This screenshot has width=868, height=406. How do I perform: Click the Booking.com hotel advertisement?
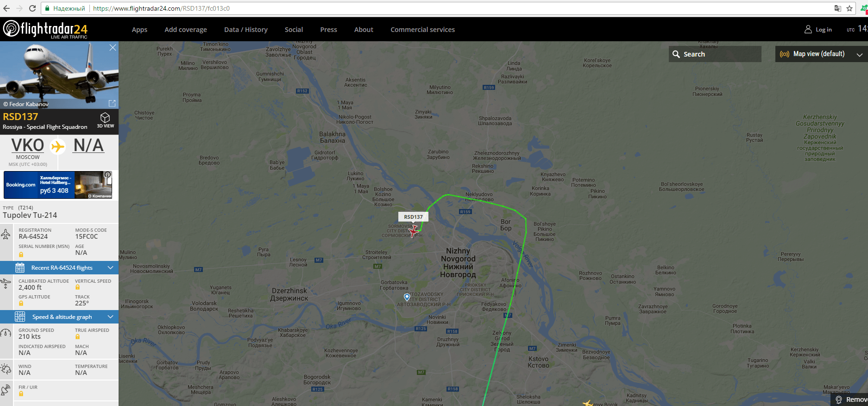[x=58, y=185]
